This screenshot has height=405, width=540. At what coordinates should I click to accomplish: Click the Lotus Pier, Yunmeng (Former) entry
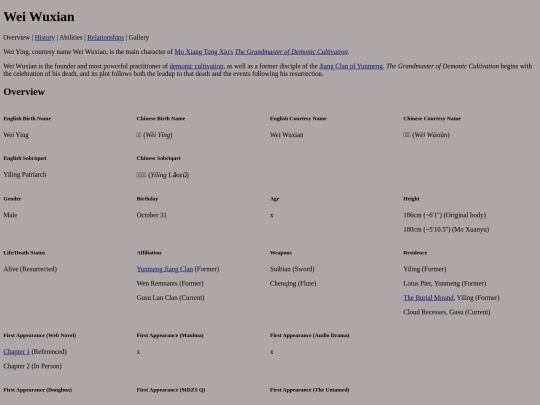[445, 283]
